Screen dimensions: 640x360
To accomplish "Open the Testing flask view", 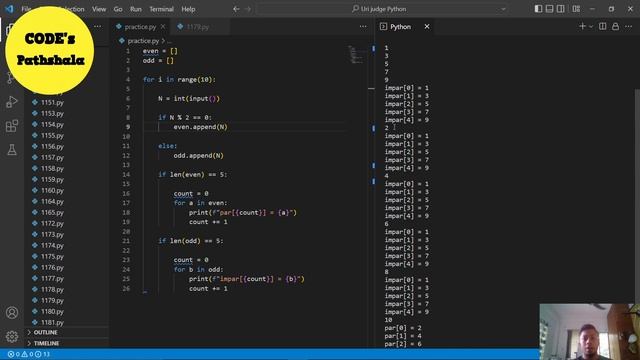I will click(12, 150).
